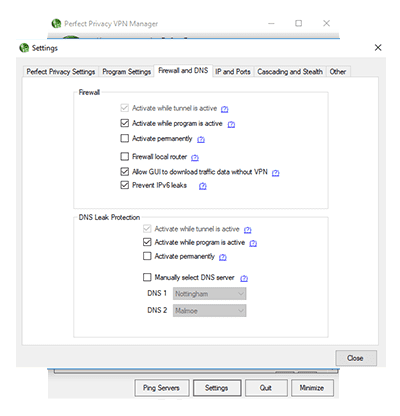The height and width of the screenshot is (416, 400).
Task: Switch to Program Settings tab
Action: click(126, 72)
